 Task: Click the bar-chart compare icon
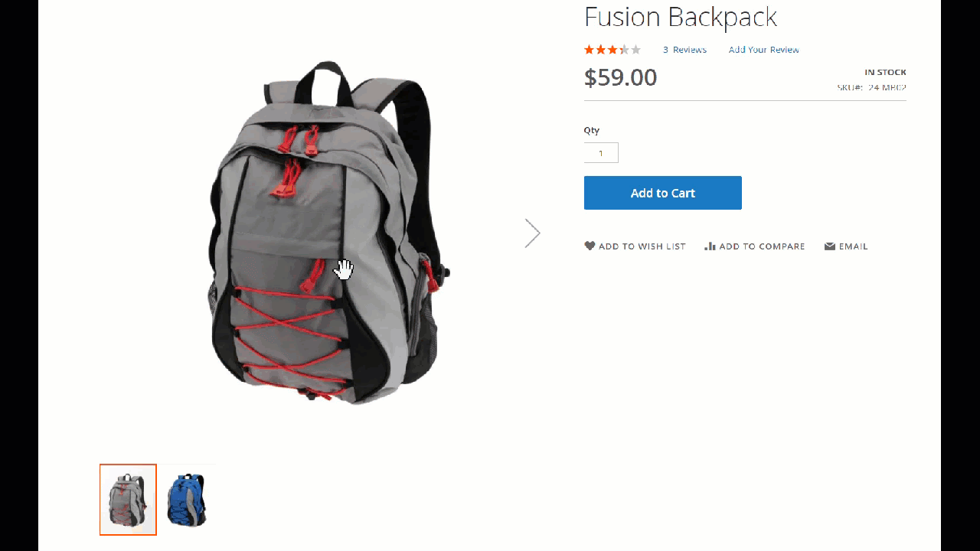[710, 246]
